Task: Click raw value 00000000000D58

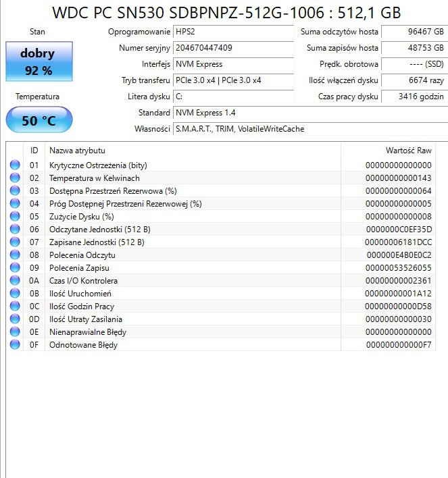Action: (x=398, y=307)
